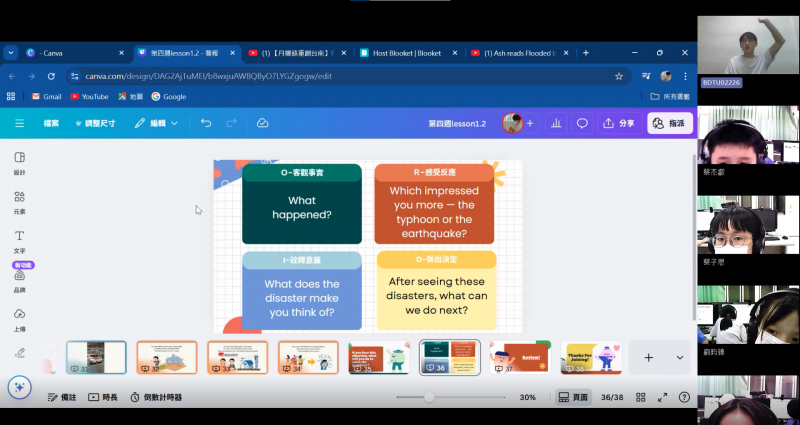
Task: Open the 元素 elements panel in sidebar
Action: point(20,201)
